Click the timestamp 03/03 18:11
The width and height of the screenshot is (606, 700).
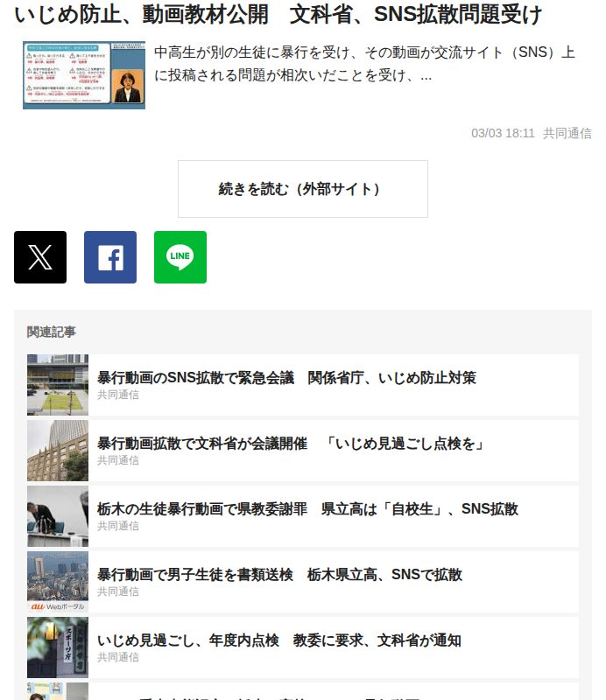point(503,133)
